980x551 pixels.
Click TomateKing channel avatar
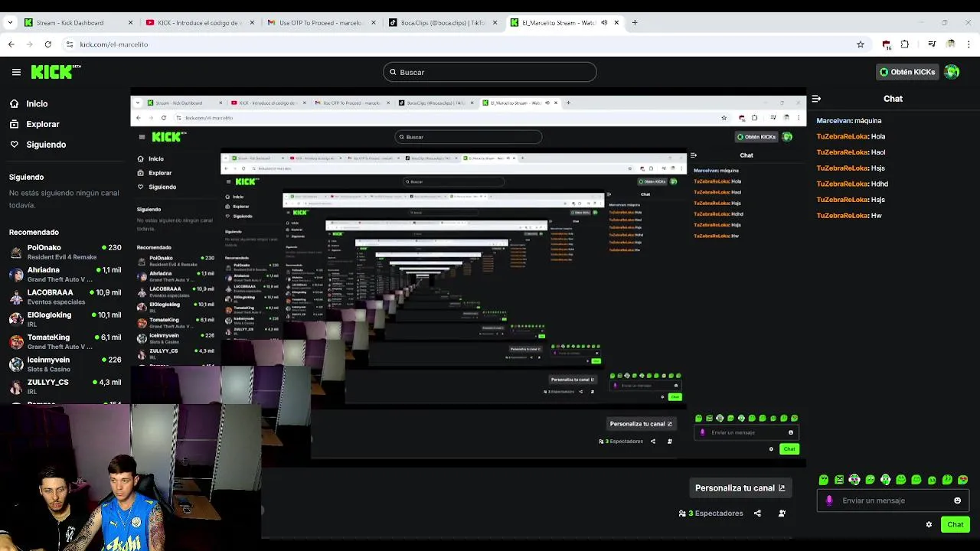point(16,342)
